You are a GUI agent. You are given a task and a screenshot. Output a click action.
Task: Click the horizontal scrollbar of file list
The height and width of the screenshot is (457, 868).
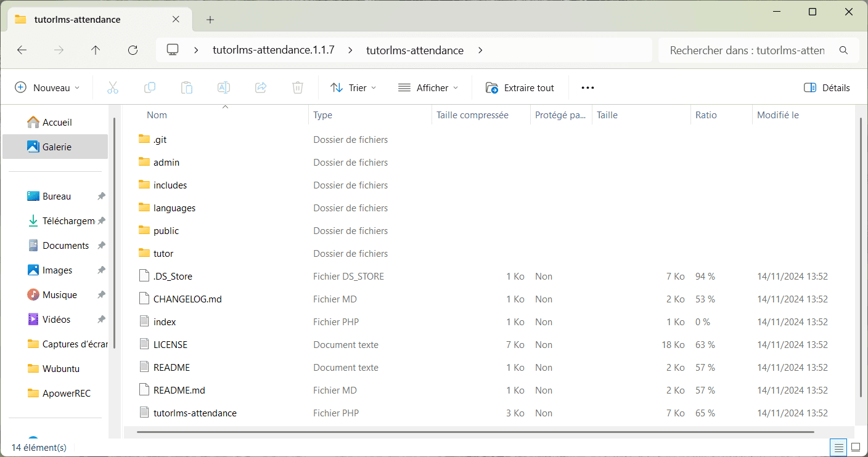(x=475, y=432)
